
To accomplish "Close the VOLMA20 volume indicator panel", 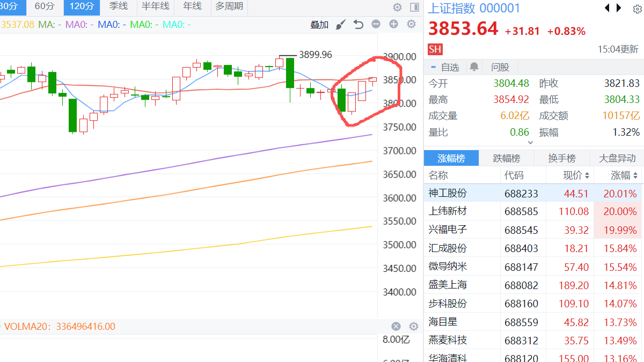I will pyautogui.click(x=396, y=327).
